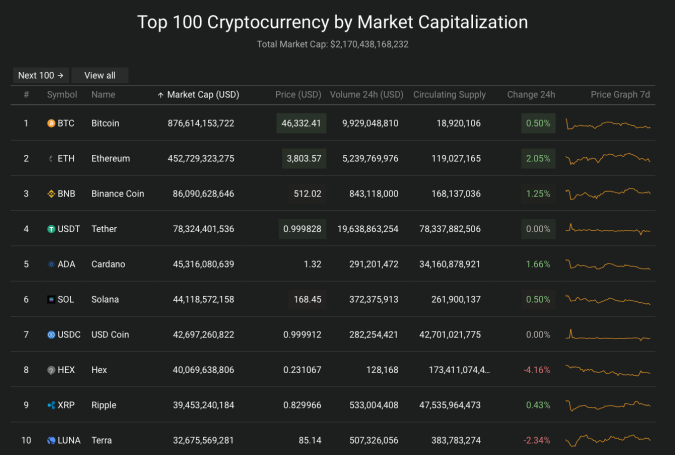This screenshot has height=455, width=675.
Task: Click the HEX coin icon
Action: (x=51, y=370)
